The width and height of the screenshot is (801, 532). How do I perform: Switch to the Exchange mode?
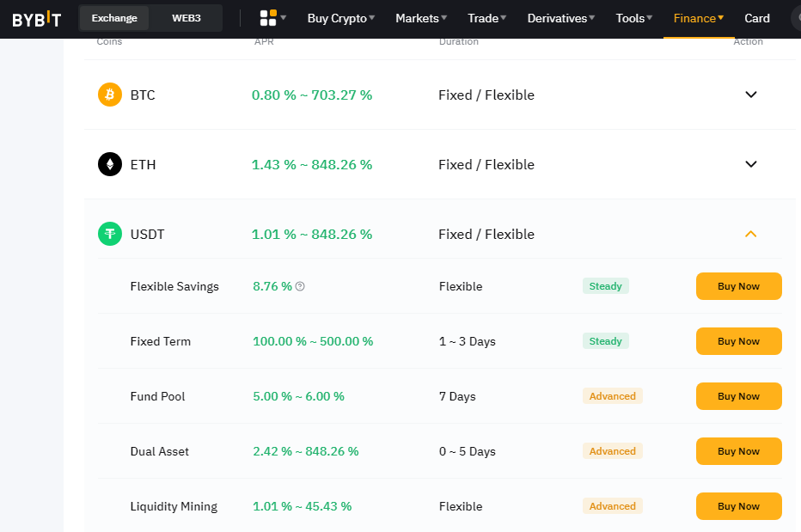114,18
